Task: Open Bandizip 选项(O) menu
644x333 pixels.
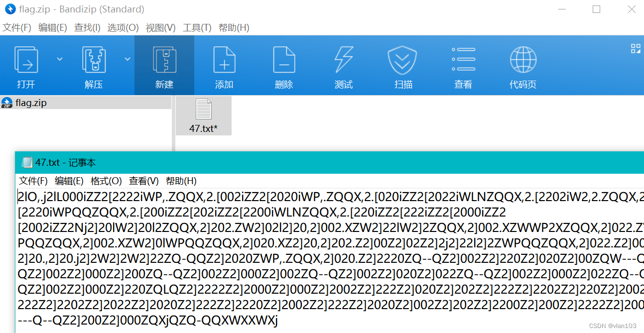Action: (x=123, y=27)
